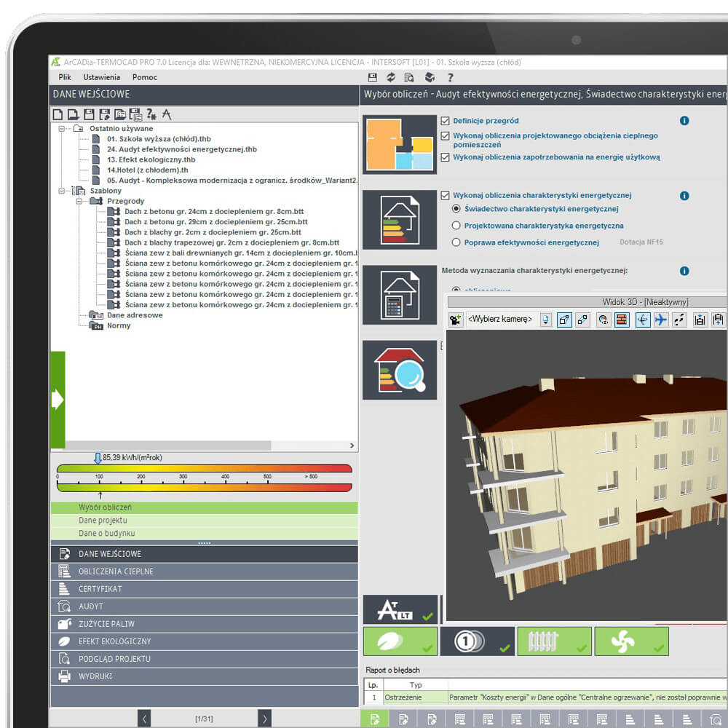The height and width of the screenshot is (728, 728).
Task: Open the PODGLĄD PROJEKTU section
Action: click(205, 660)
